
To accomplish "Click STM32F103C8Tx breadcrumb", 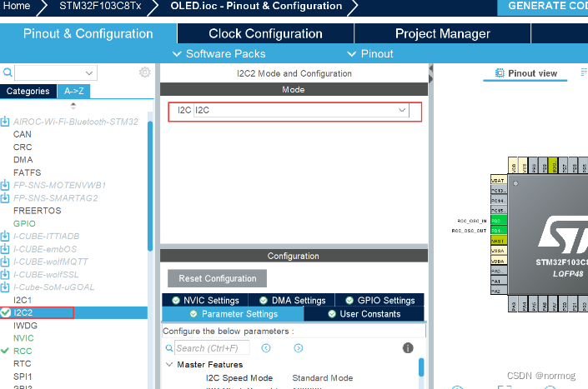I will coord(100,6).
